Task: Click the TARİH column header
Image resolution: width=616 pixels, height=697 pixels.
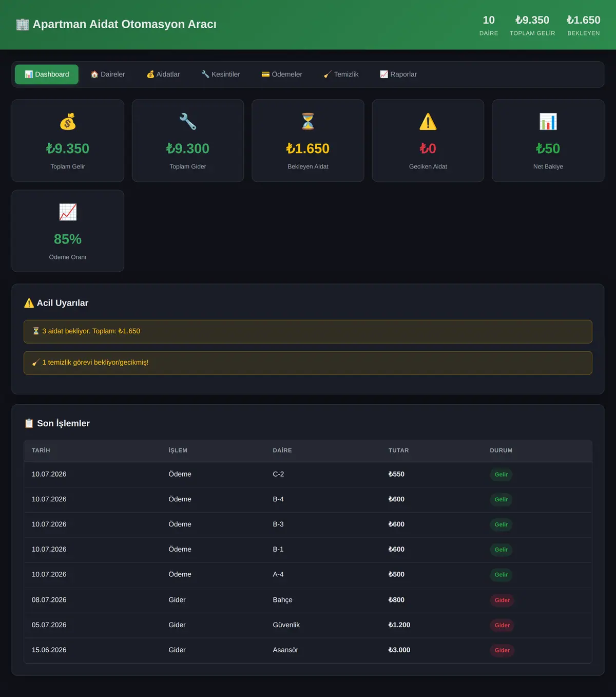Action: click(41, 450)
